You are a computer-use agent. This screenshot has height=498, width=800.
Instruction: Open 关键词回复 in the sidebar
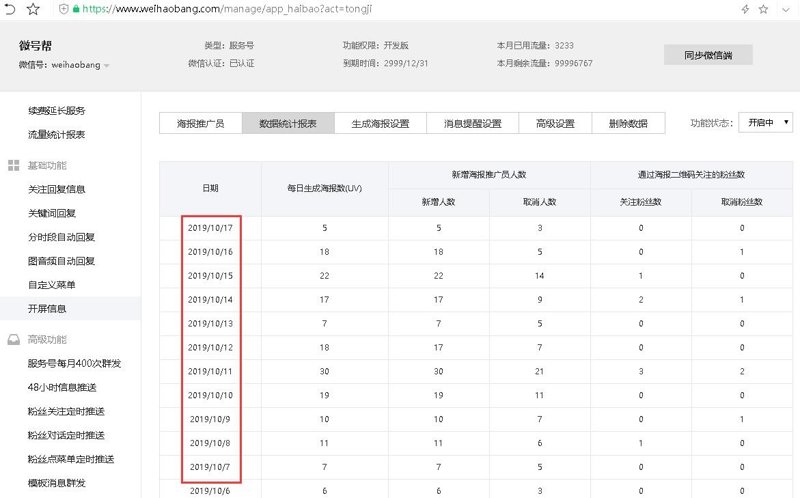click(x=52, y=213)
